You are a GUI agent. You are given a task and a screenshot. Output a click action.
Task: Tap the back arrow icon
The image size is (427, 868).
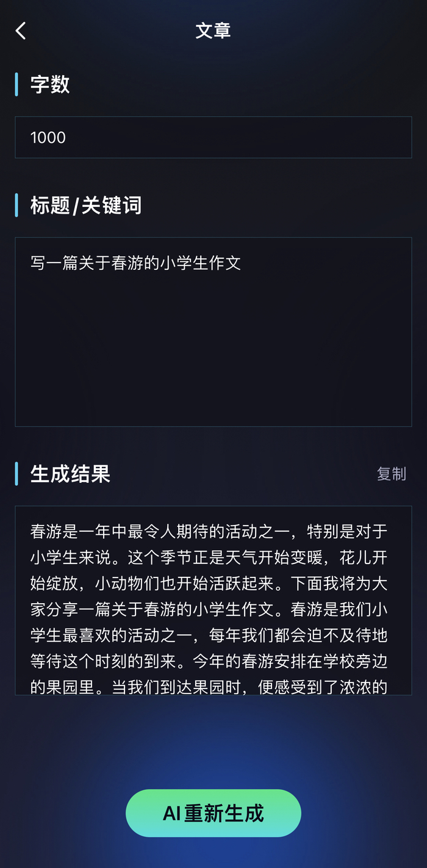pyautogui.click(x=21, y=31)
